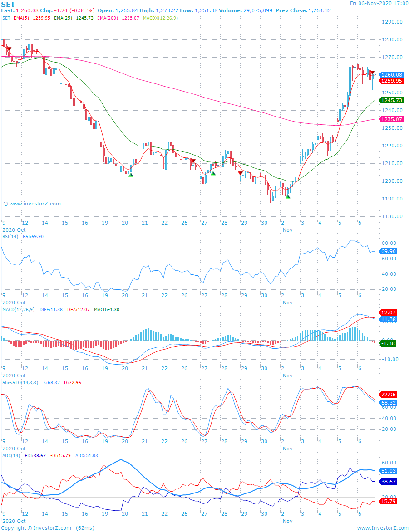Click the +DI:38.67 reading

pos(35,455)
